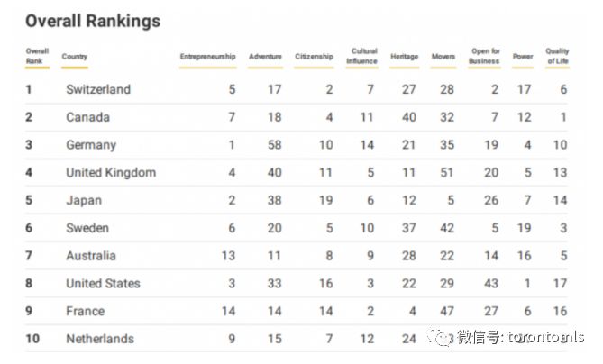Open the Switzerland country row

297,89
